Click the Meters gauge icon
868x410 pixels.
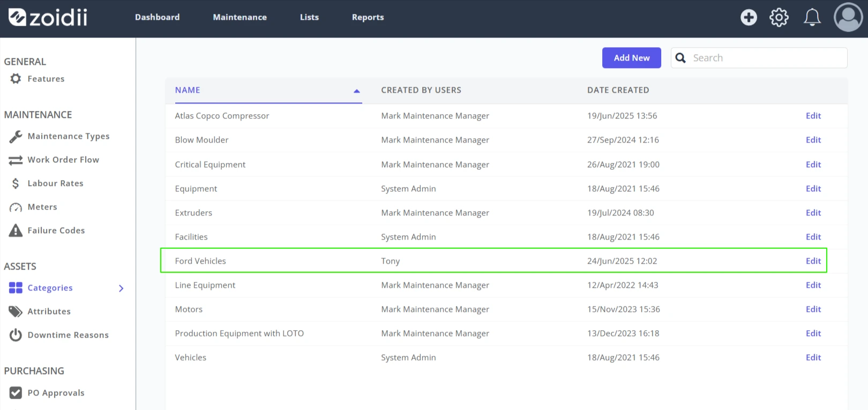(x=16, y=207)
